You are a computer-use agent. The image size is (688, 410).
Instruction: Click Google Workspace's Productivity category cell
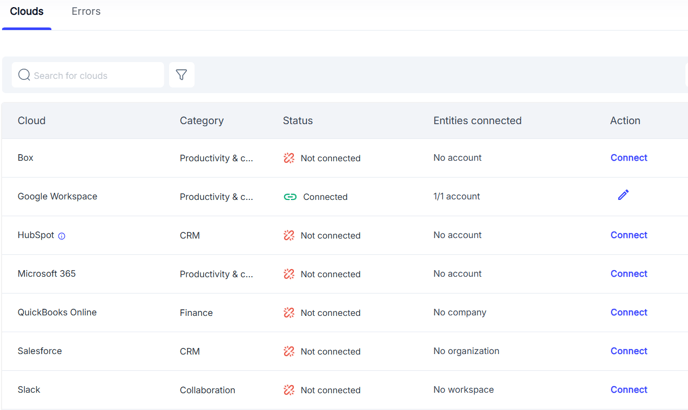click(x=216, y=197)
